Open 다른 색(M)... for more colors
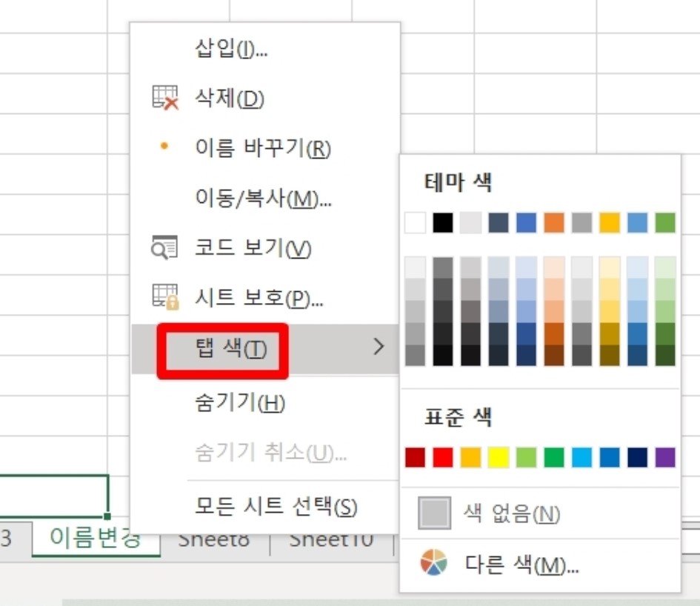The height and width of the screenshot is (606, 700). point(540,564)
